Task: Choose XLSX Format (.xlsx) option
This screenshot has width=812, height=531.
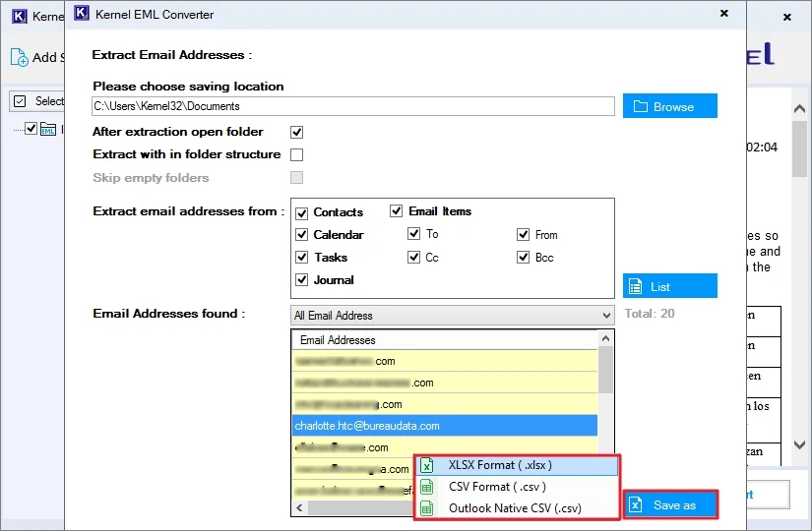Action: [x=499, y=465]
